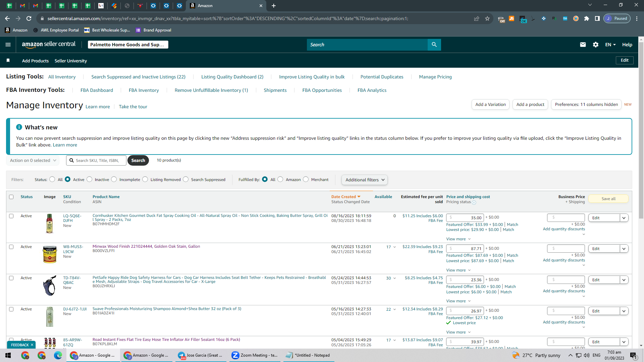644x362 pixels.
Task: Toggle the select-all checkbox in table header
Action: pos(11,197)
